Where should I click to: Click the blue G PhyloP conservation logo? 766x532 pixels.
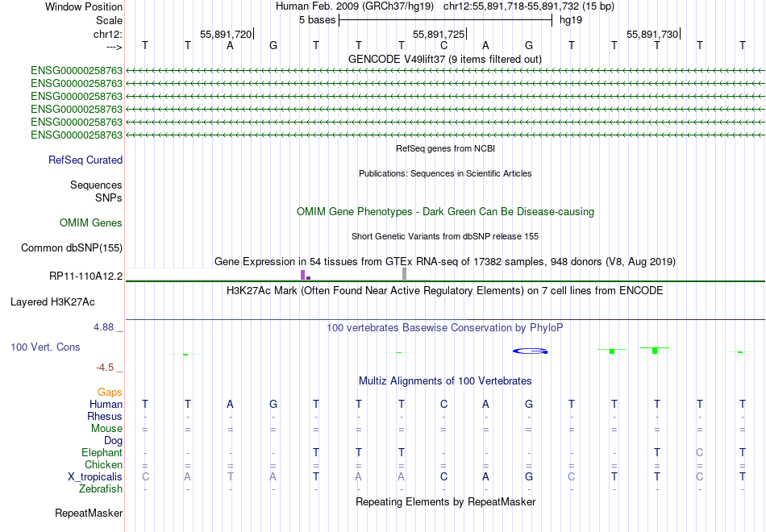click(x=530, y=351)
